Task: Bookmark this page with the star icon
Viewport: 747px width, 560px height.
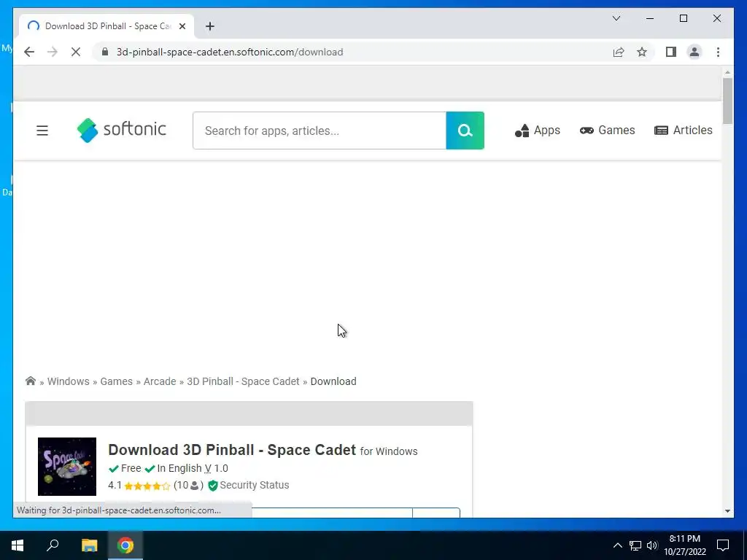Action: pyautogui.click(x=642, y=52)
